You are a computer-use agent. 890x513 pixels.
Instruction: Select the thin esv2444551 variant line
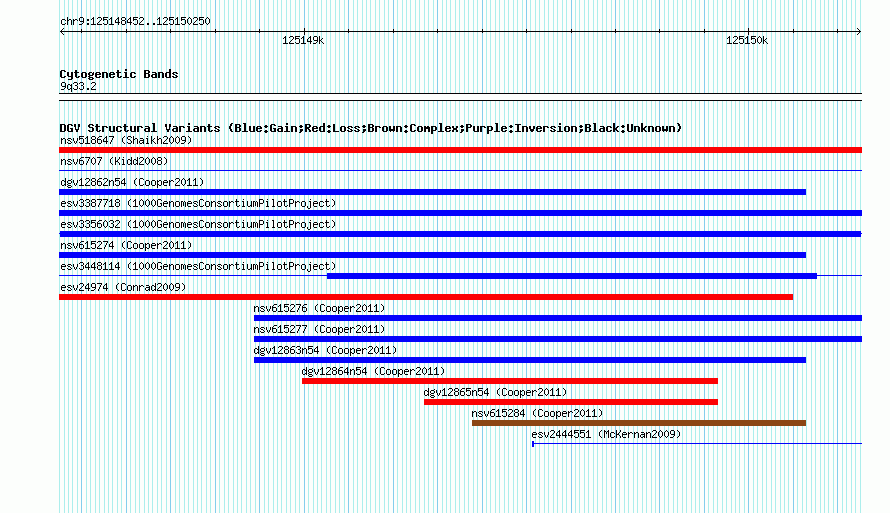click(697, 444)
